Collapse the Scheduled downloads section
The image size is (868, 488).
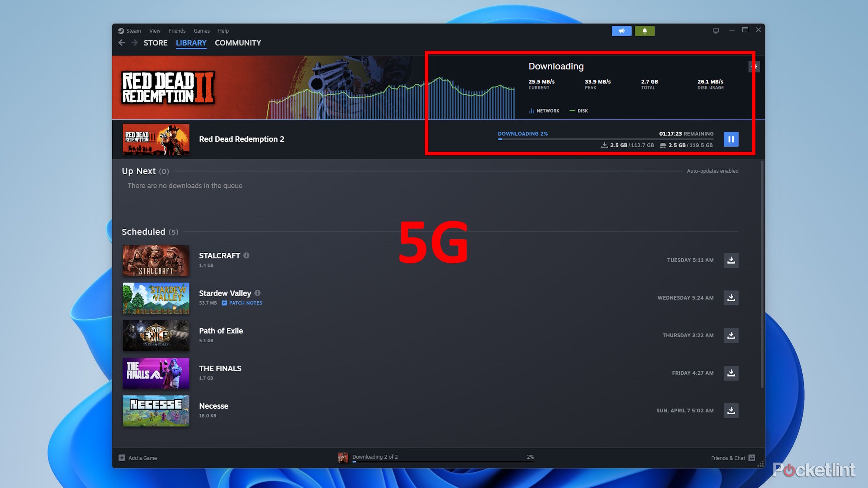click(144, 232)
